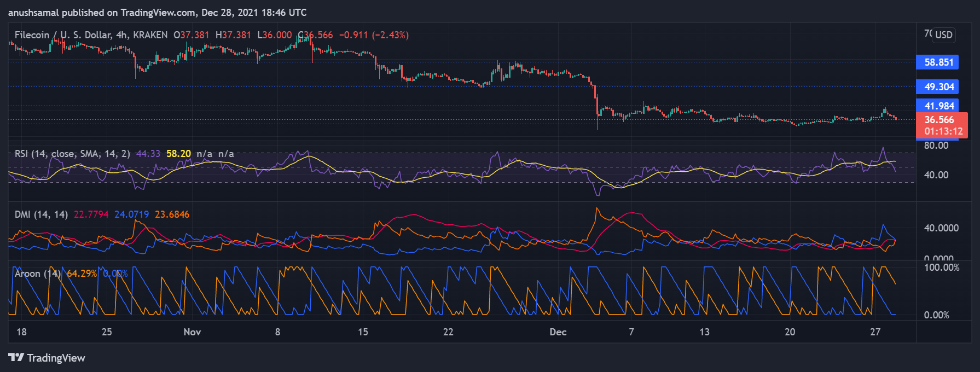Select date 27 on the time axis
Image resolution: width=980 pixels, height=372 pixels.
[x=875, y=332]
